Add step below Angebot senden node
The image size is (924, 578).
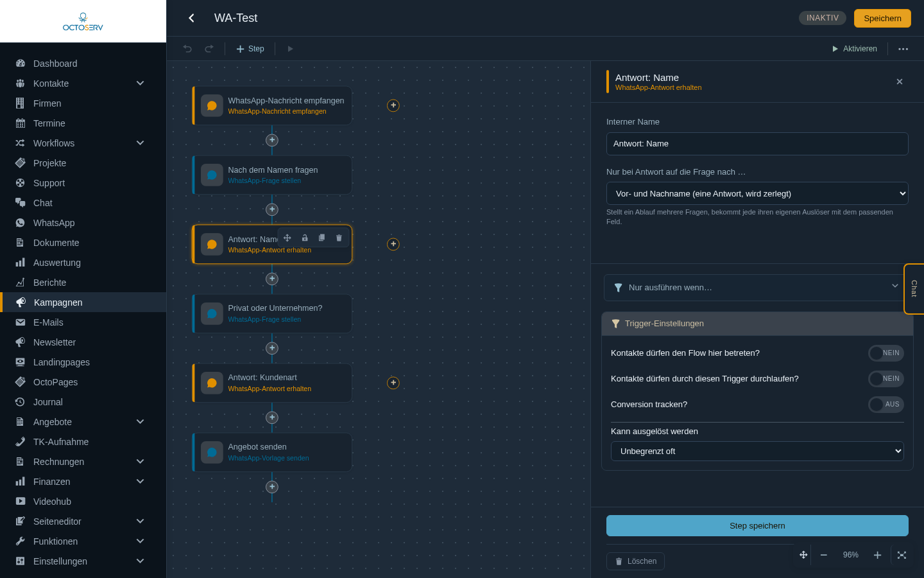(272, 487)
